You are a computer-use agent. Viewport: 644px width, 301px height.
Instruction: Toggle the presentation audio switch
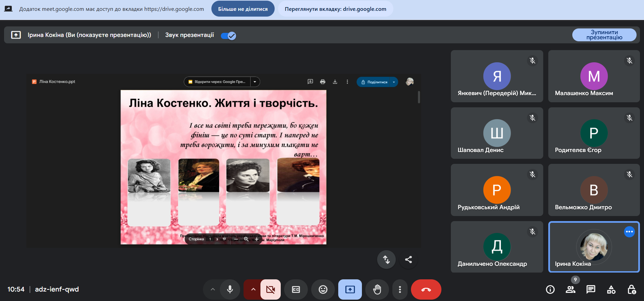click(228, 36)
